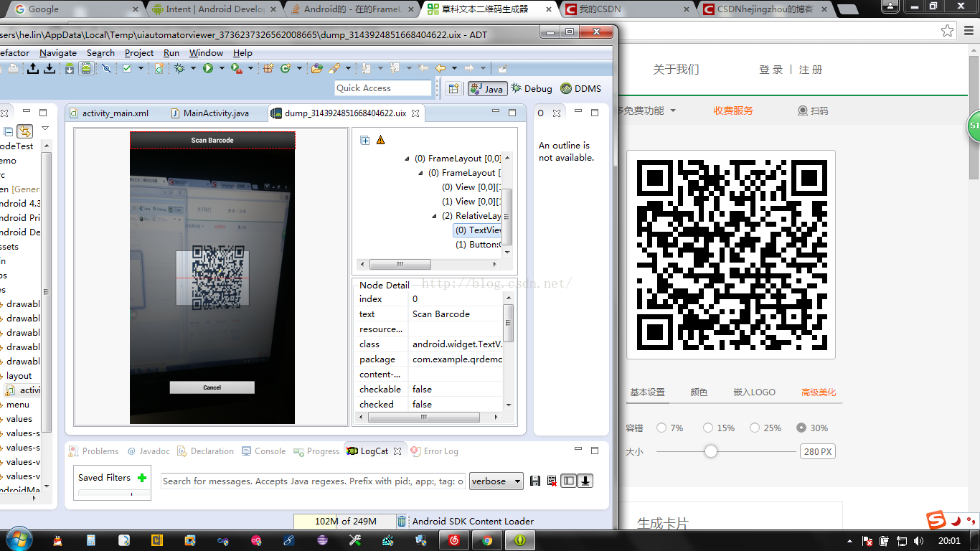Click the 注册 register link
Screen dimensions: 980x551
click(x=811, y=70)
